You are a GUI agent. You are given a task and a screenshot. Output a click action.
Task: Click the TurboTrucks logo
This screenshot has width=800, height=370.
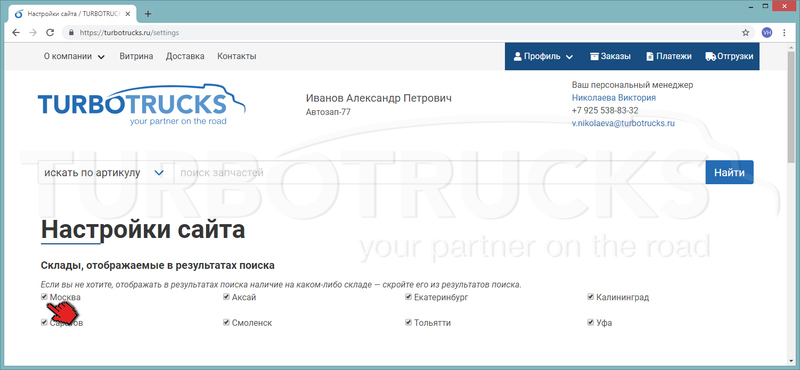click(141, 105)
